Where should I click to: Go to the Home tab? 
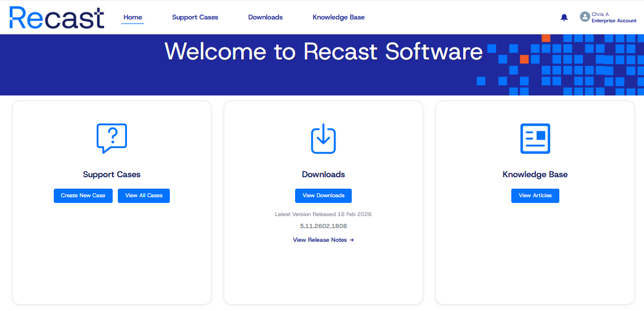pyautogui.click(x=133, y=17)
